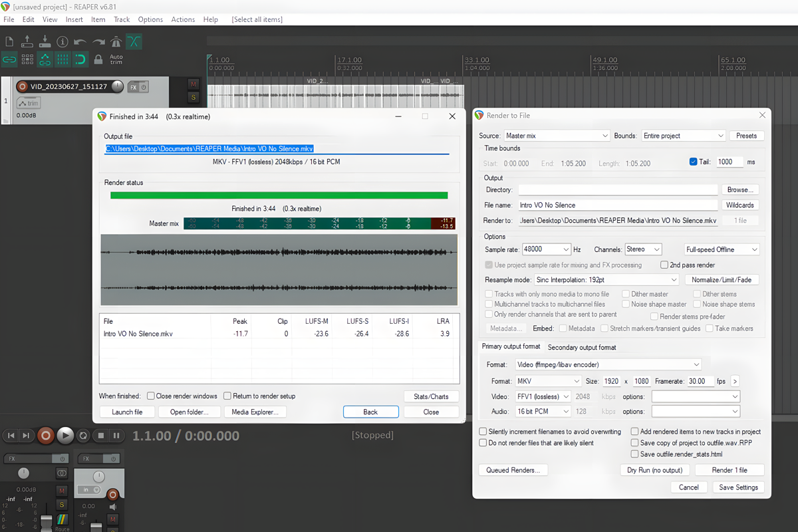Switch to Secondary output format tab
Viewport: 798px width, 532px height.
click(581, 347)
